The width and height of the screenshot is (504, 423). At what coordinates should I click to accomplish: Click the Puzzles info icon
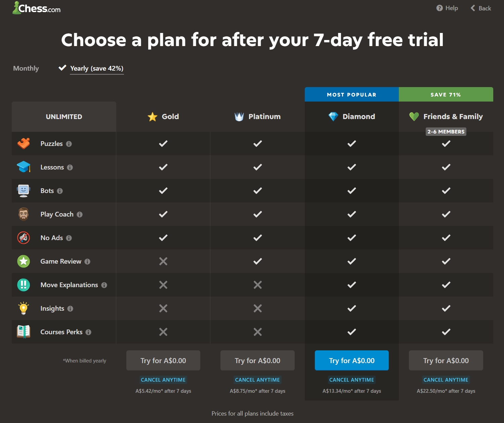[69, 144]
